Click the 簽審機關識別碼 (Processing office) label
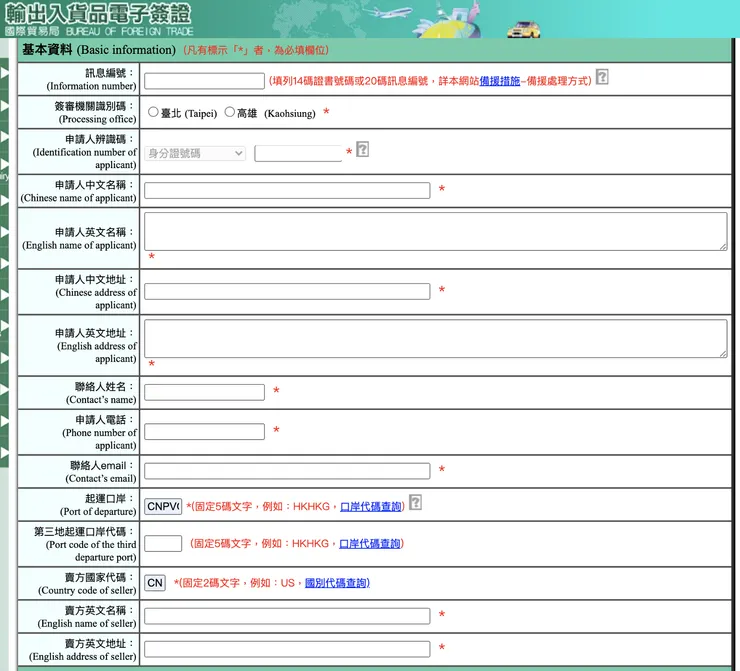This screenshot has width=740, height=671. point(95,112)
